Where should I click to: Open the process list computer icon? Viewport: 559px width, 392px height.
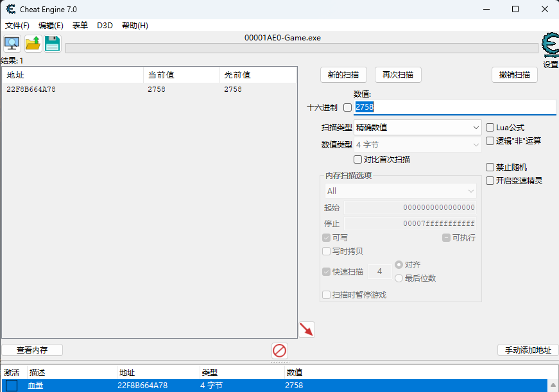tap(12, 44)
